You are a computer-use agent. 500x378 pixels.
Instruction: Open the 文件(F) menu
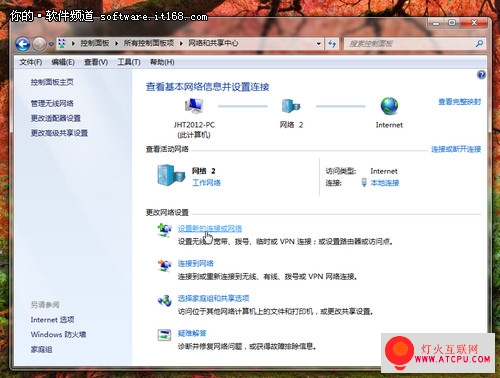click(x=31, y=62)
